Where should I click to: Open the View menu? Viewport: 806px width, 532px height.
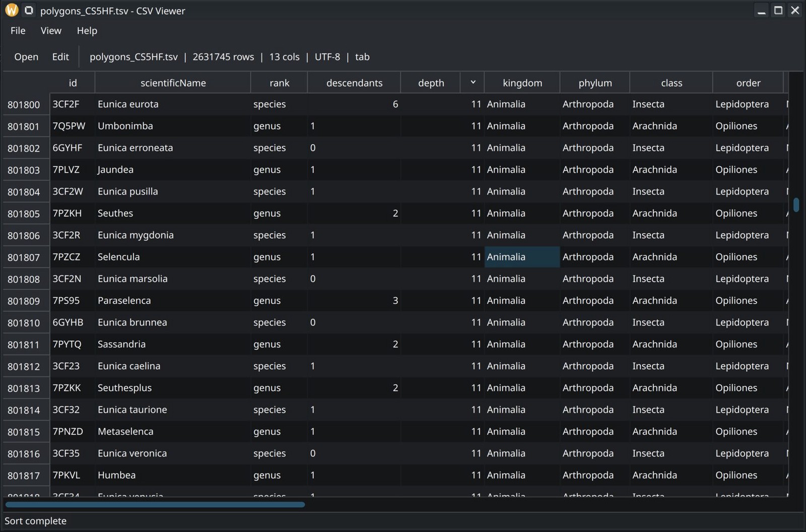click(51, 31)
